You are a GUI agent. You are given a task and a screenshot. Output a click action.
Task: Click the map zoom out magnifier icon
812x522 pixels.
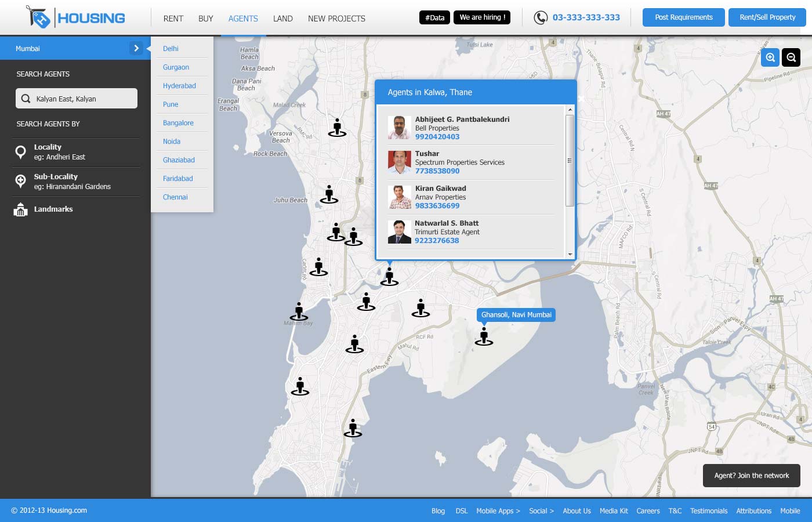click(791, 57)
